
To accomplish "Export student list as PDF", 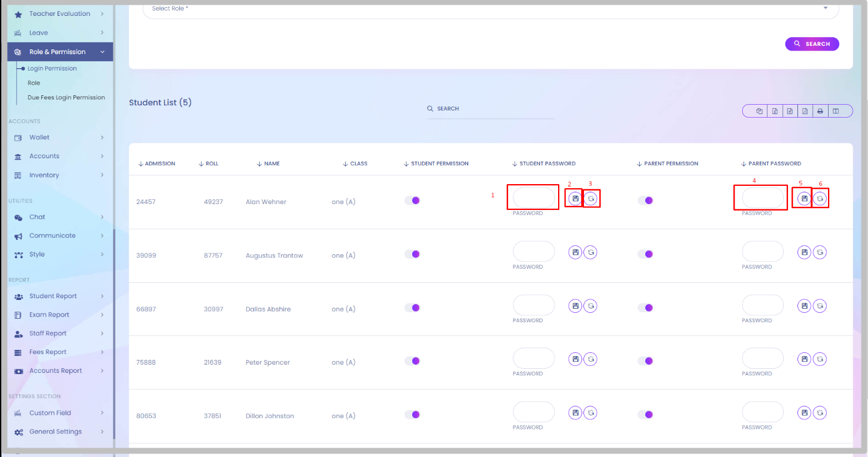I will [x=804, y=111].
